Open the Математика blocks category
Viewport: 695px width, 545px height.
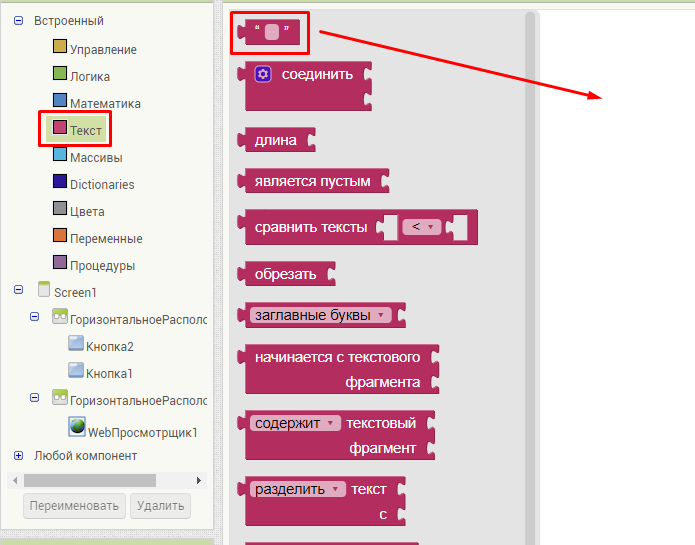pyautogui.click(x=105, y=103)
